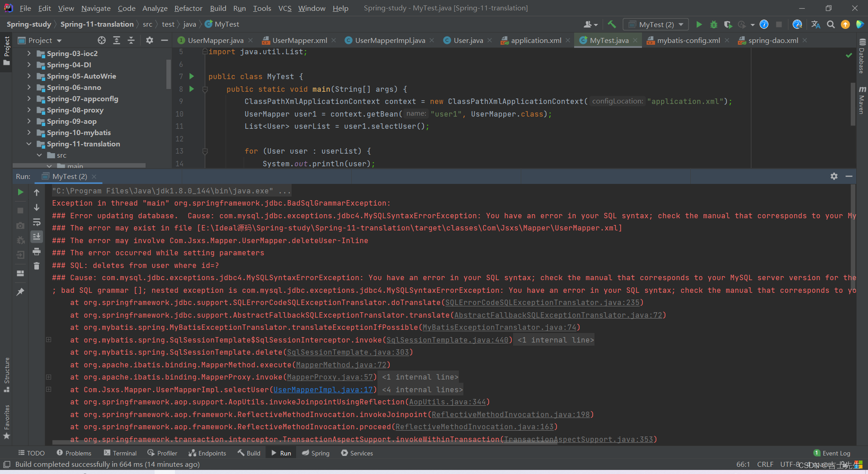Toggle the Structure tool window stripe
This screenshot has width=868, height=474.
[x=6, y=375]
